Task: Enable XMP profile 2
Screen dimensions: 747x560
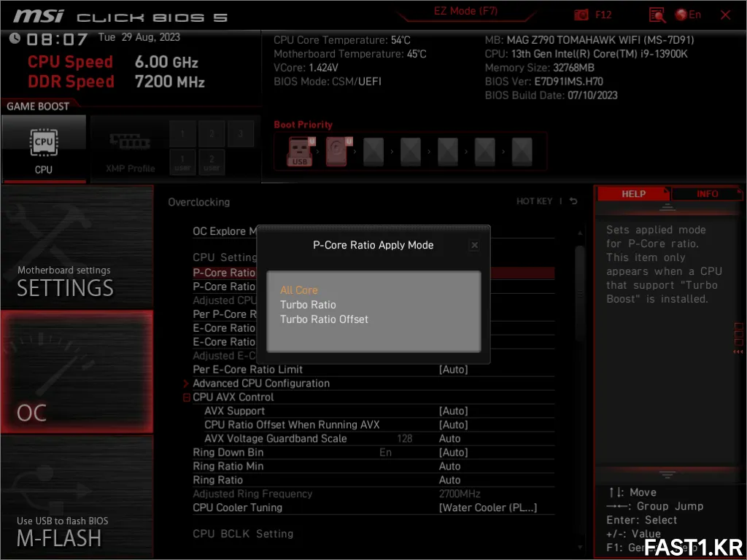Action: [212, 134]
